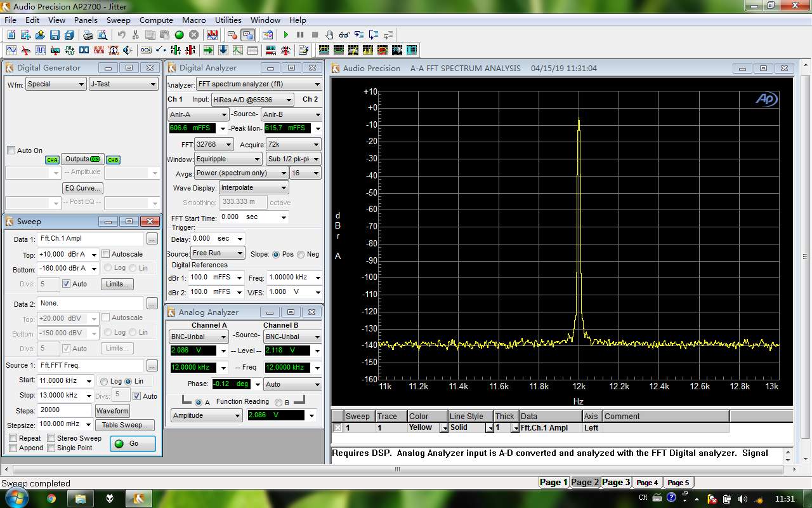
Task: Click the EQ Curve... button
Action: (x=82, y=188)
